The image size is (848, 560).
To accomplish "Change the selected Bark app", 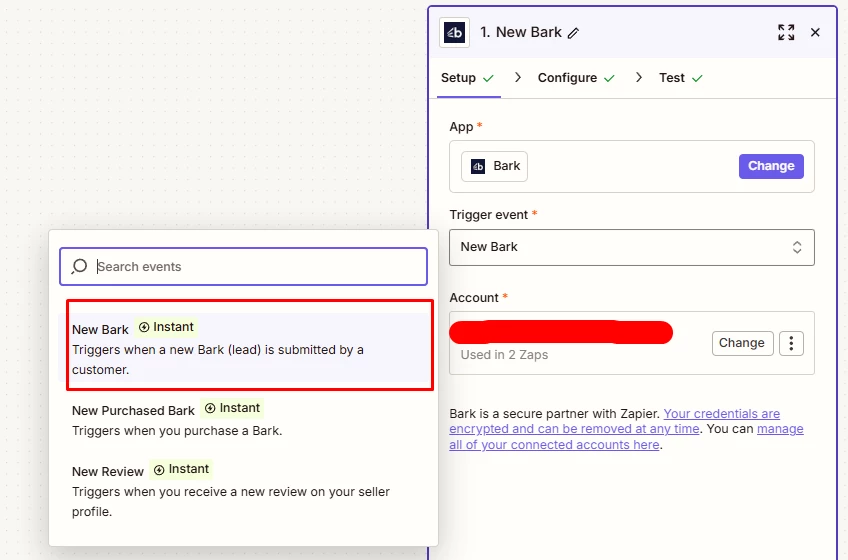I will point(771,166).
